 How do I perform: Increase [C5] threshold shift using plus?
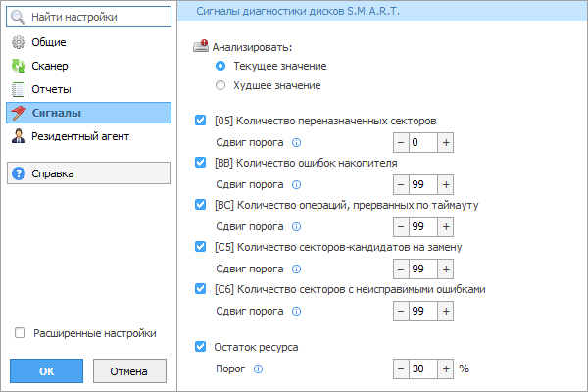446,269
